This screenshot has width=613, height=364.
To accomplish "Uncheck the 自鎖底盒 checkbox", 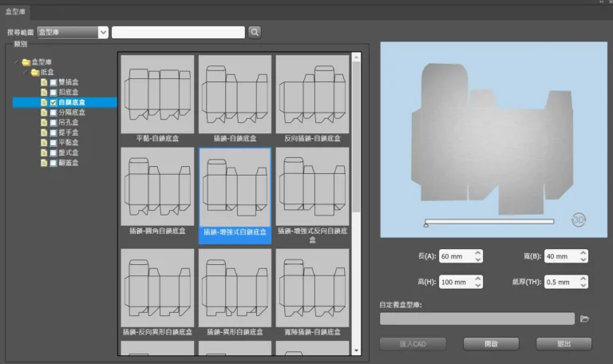I will tap(53, 102).
